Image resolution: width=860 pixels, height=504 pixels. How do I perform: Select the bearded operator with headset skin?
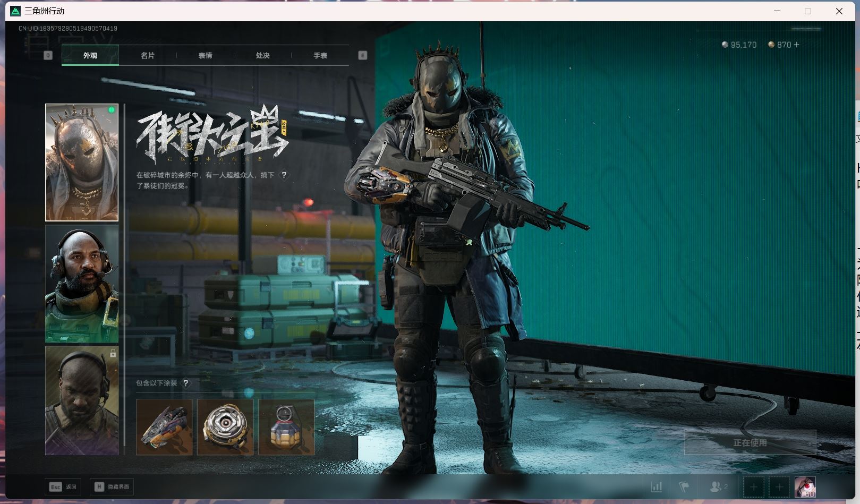(82, 284)
